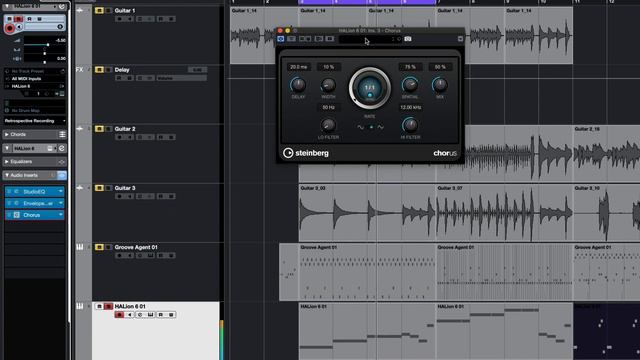Image resolution: width=640 pixels, height=360 pixels.
Task: Select the Guitar 3_03 audio clip
Action: click(367, 213)
